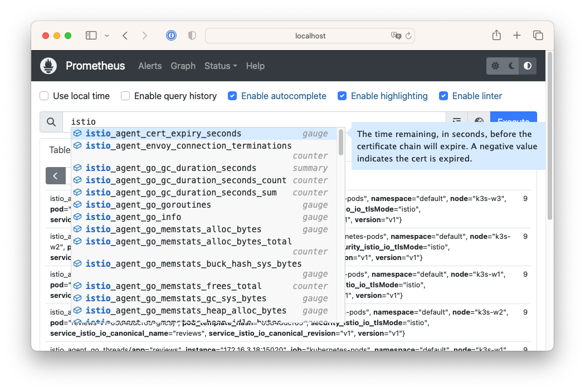585x392 pixels.
Task: Open the metrics explorer globe icon
Action: click(x=479, y=120)
